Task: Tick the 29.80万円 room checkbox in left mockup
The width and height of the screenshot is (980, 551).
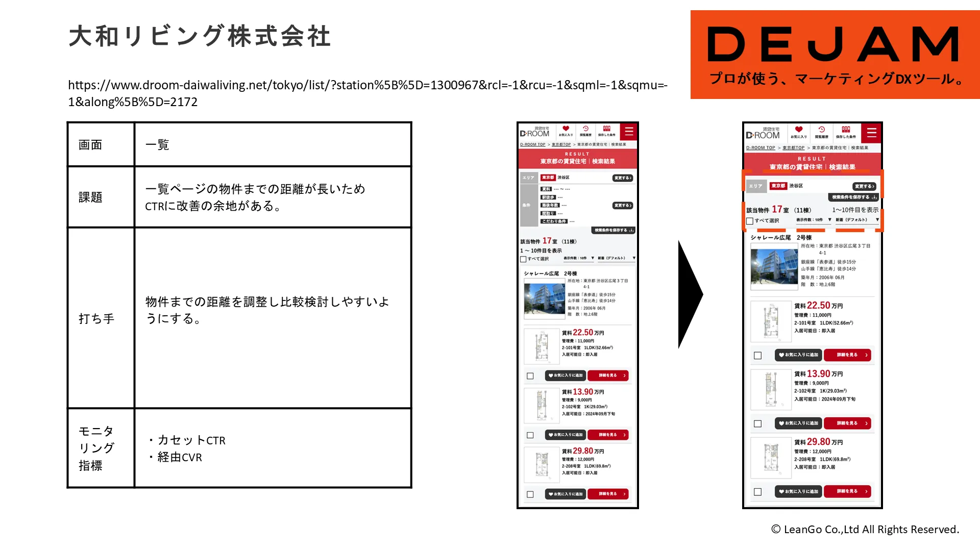Action: point(530,494)
